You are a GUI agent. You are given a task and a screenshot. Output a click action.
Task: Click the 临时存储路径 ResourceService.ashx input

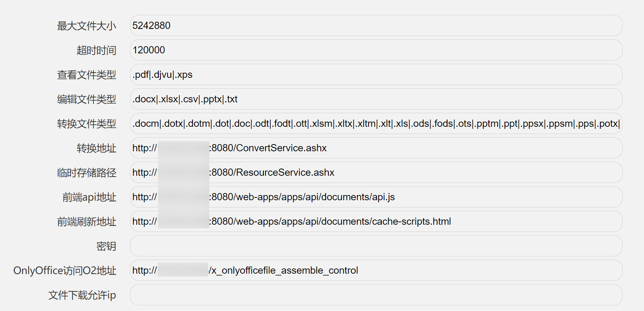(x=376, y=173)
